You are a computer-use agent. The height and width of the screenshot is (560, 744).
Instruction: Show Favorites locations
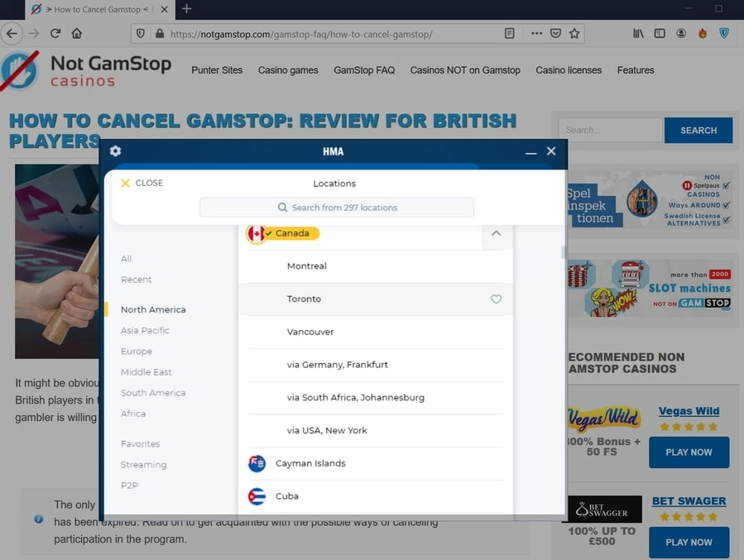point(141,444)
